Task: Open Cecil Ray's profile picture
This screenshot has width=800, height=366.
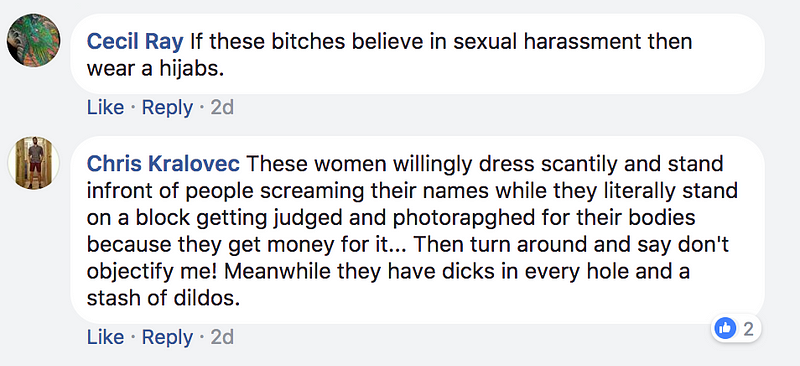Action: tap(34, 40)
